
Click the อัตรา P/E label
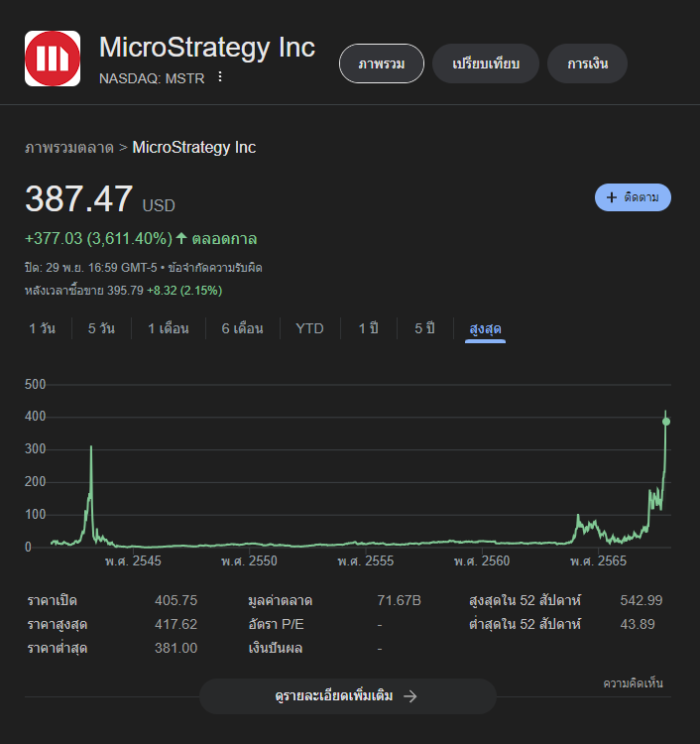[x=276, y=624]
